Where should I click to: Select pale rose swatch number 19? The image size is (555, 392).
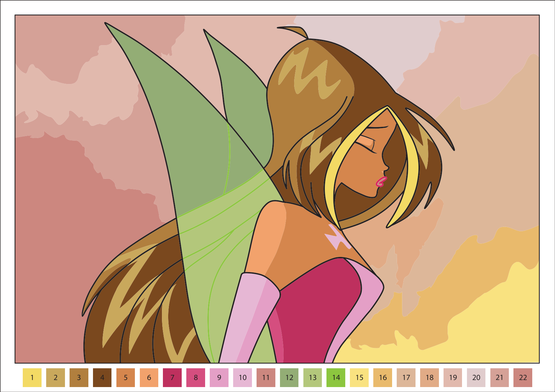pos(453,378)
